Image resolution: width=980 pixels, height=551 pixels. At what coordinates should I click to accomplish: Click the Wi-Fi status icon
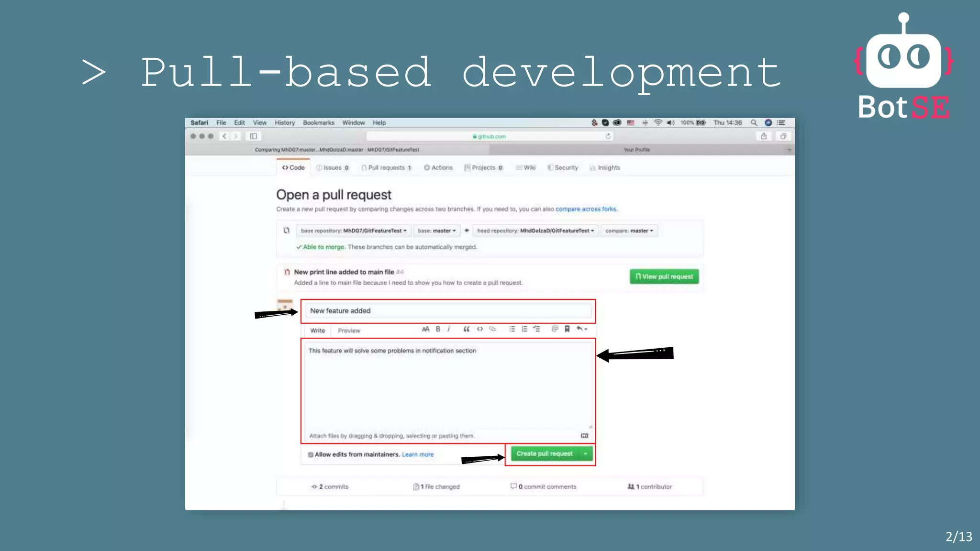pyautogui.click(x=658, y=123)
